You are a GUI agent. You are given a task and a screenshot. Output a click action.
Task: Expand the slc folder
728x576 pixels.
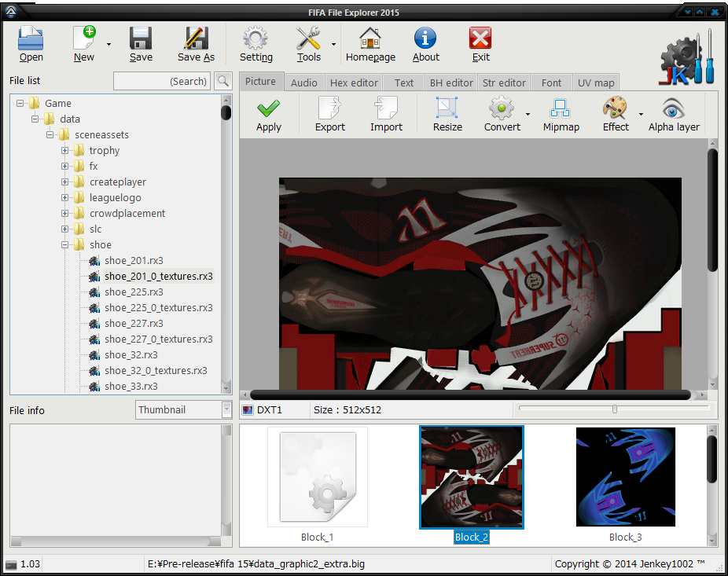(x=64, y=229)
